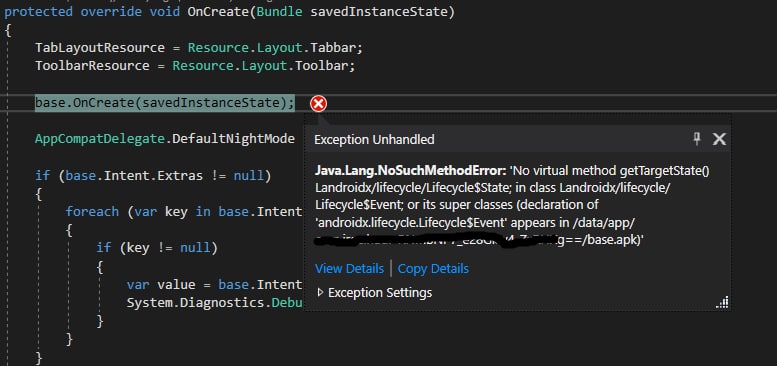The image size is (778, 366).
Task: Click the OnCreate method name in signature
Action: coord(217,11)
